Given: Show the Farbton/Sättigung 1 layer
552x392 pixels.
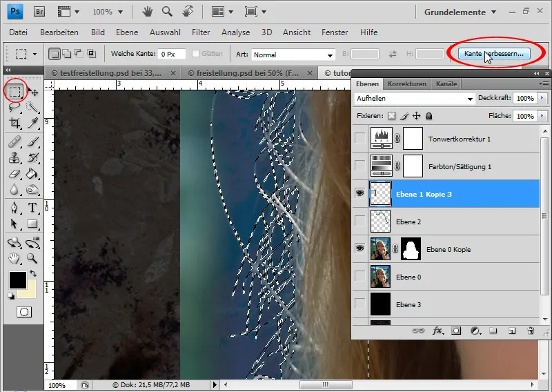Looking at the screenshot, I should point(359,166).
